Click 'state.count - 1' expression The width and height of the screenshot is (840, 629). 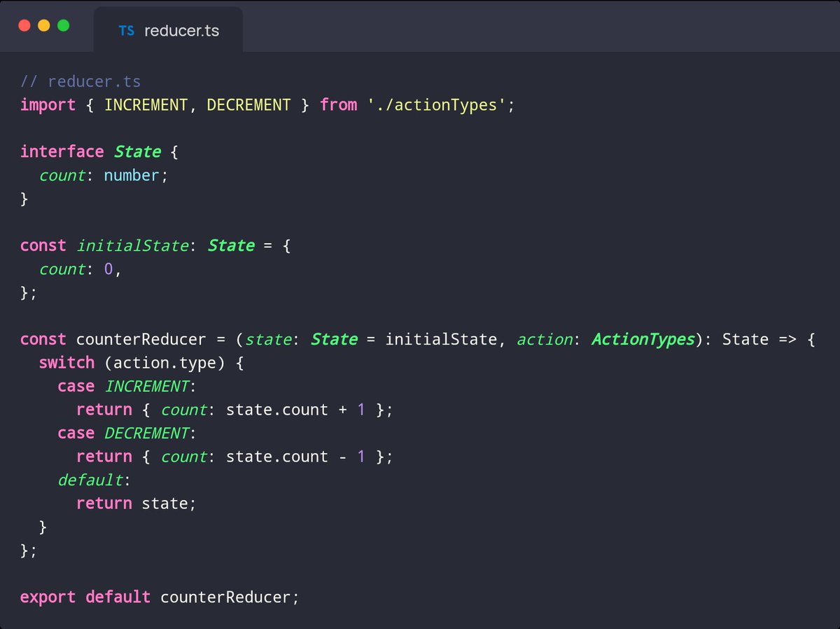[295, 457]
